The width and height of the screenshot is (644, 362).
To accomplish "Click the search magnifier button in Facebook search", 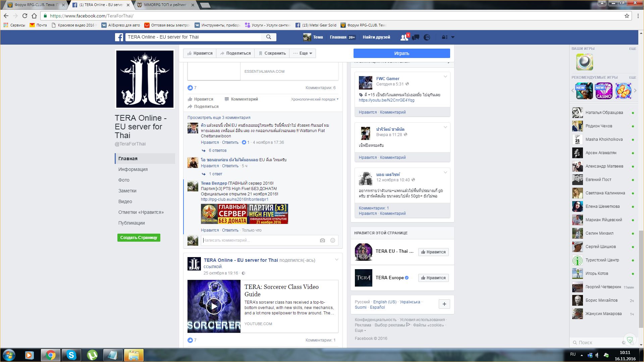I will click(269, 37).
